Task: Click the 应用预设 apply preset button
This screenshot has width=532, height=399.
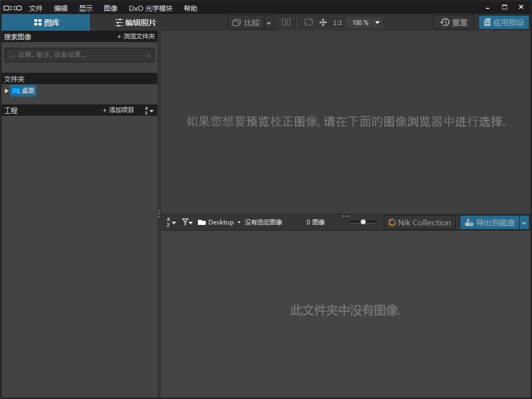Action: click(503, 22)
